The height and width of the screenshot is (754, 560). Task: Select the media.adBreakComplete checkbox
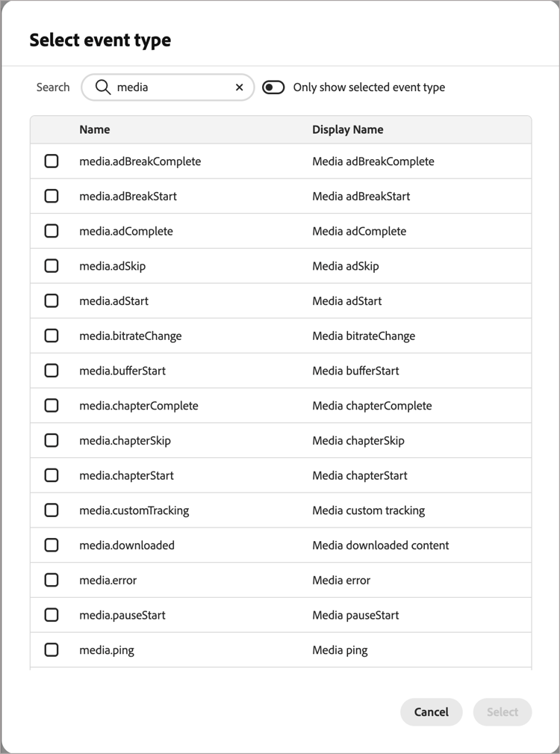pyautogui.click(x=52, y=161)
